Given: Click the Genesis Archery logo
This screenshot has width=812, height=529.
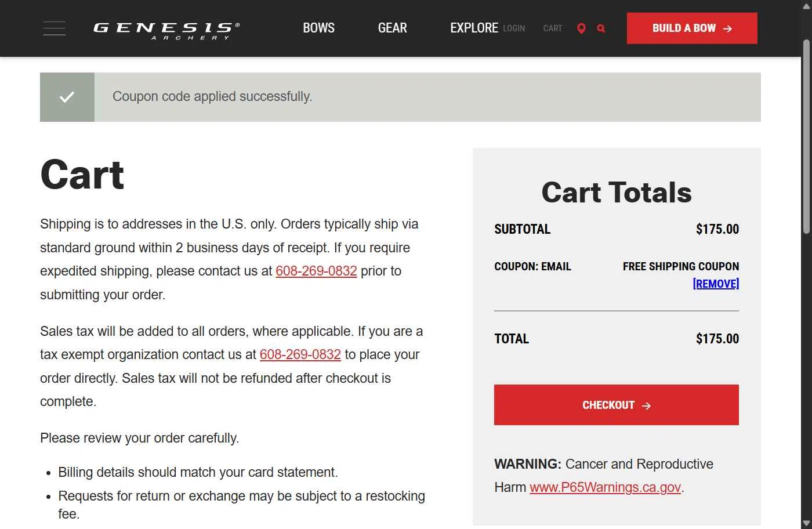Looking at the screenshot, I should point(166,31).
